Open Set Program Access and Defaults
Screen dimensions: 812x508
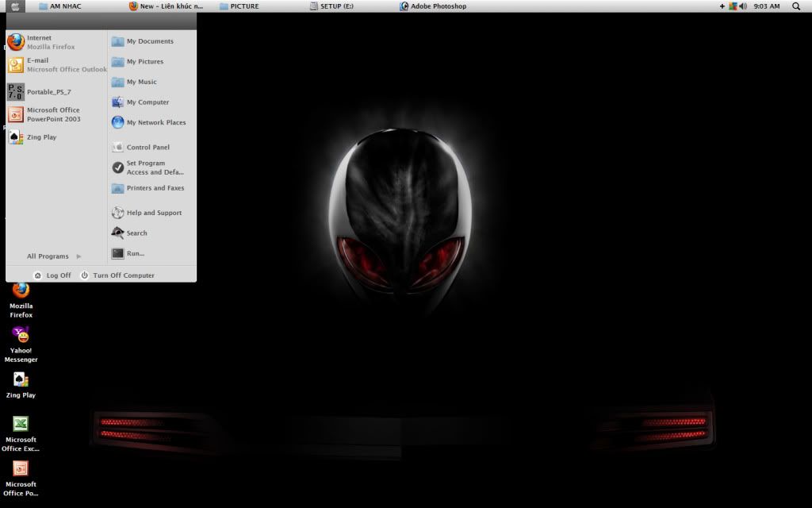point(152,167)
